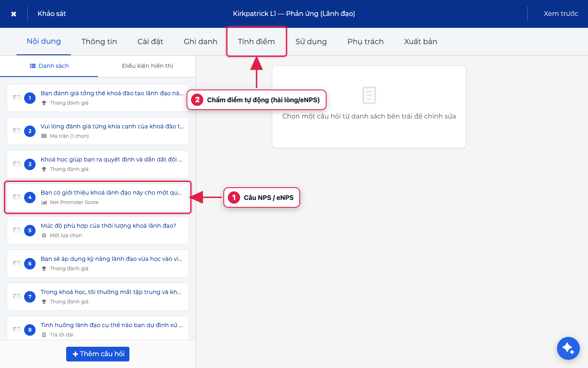Click number badge 4 of NPS question
Screen dimensions: 588x368
pos(30,197)
